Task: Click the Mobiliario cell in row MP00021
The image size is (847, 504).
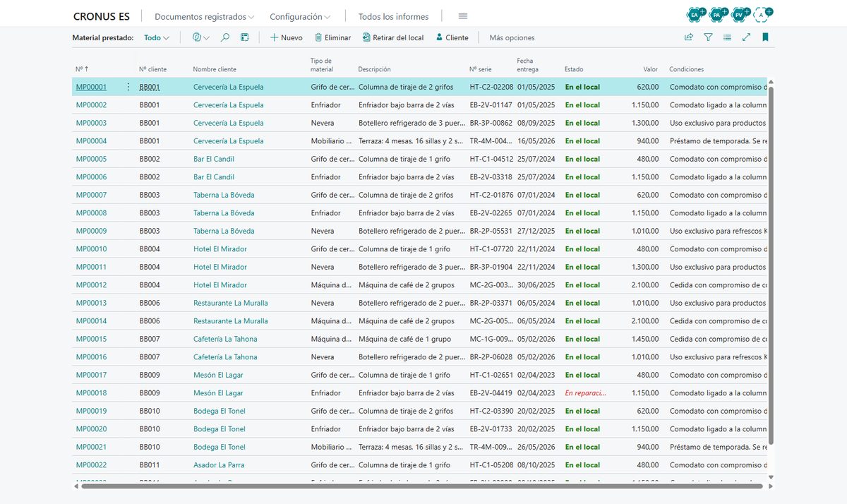Action: [x=331, y=447]
